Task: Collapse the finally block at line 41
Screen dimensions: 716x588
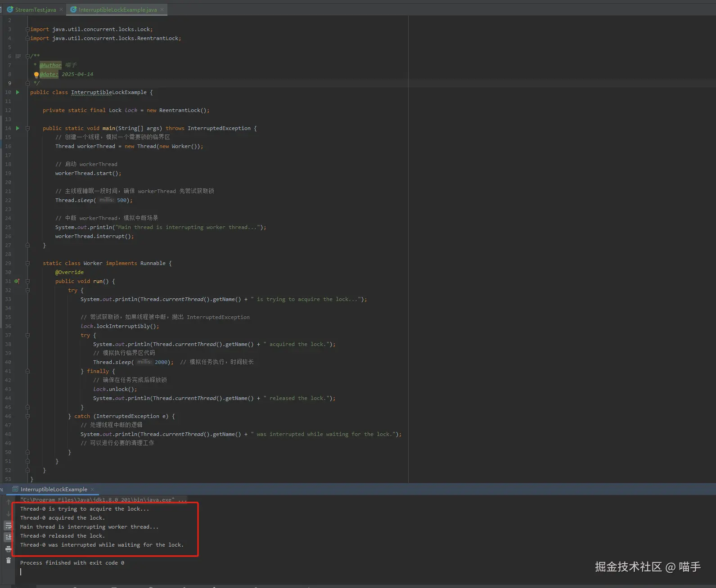Action: pyautogui.click(x=27, y=371)
